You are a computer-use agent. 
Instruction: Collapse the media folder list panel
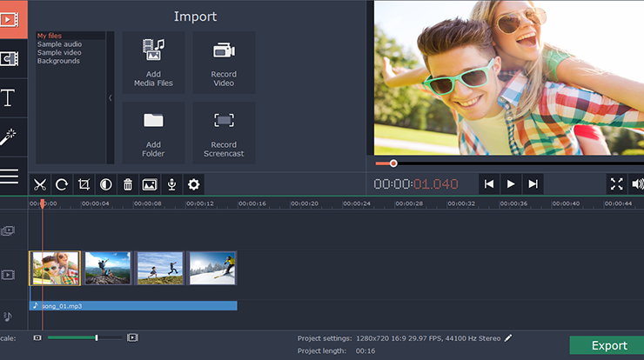(x=111, y=98)
